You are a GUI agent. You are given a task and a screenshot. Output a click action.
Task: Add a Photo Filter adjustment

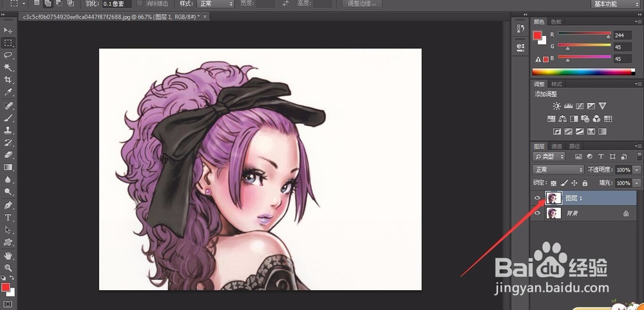tap(585, 119)
